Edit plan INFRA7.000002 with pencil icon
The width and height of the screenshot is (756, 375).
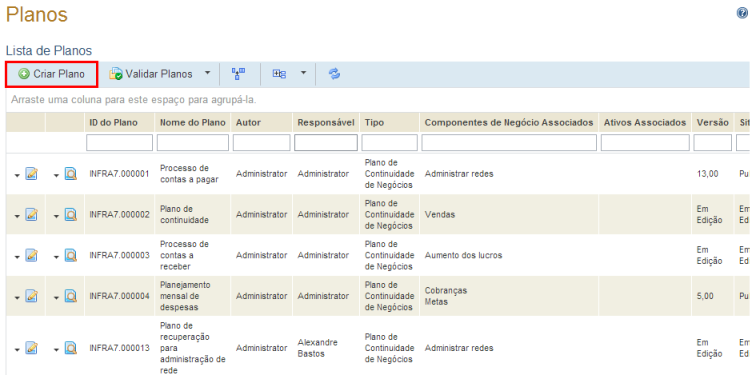31,214
